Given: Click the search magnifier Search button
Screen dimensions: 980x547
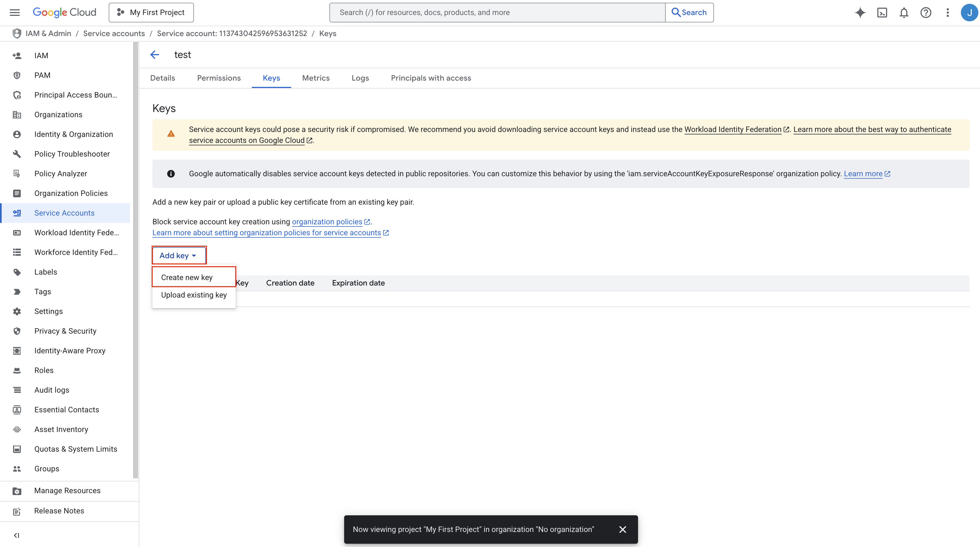Looking at the screenshot, I should (689, 13).
